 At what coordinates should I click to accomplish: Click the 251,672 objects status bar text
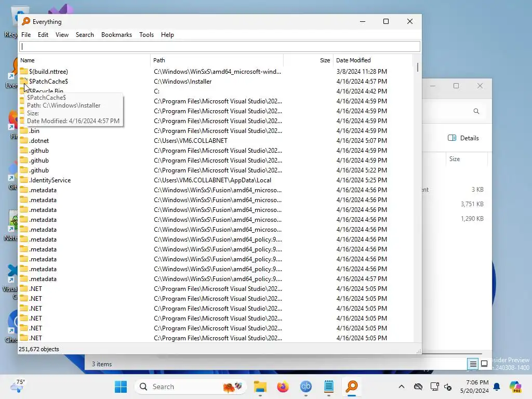pos(38,349)
